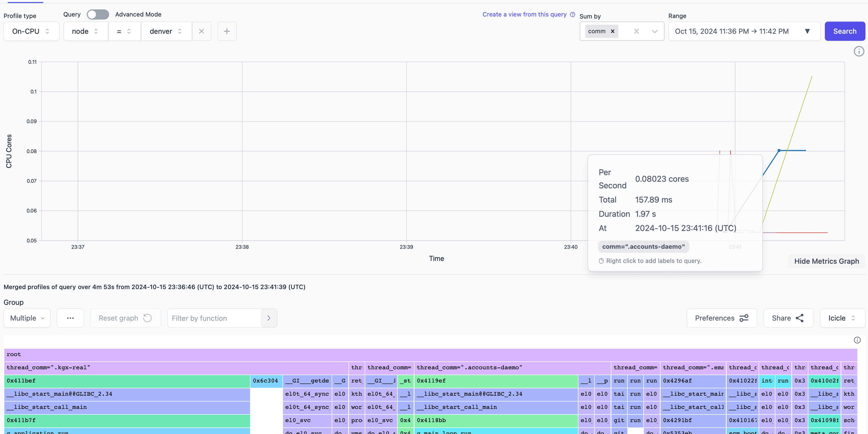Open the Icicle view type dropdown
868x434 pixels.
pos(842,318)
